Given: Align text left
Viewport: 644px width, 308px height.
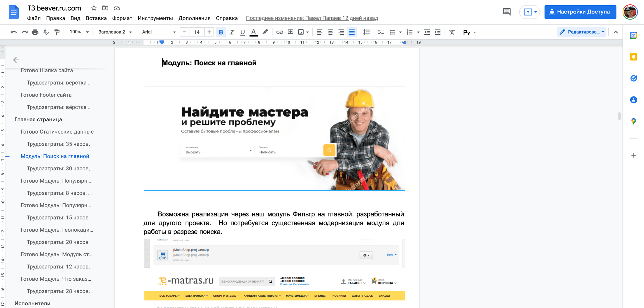Looking at the screenshot, I should pyautogui.click(x=319, y=32).
